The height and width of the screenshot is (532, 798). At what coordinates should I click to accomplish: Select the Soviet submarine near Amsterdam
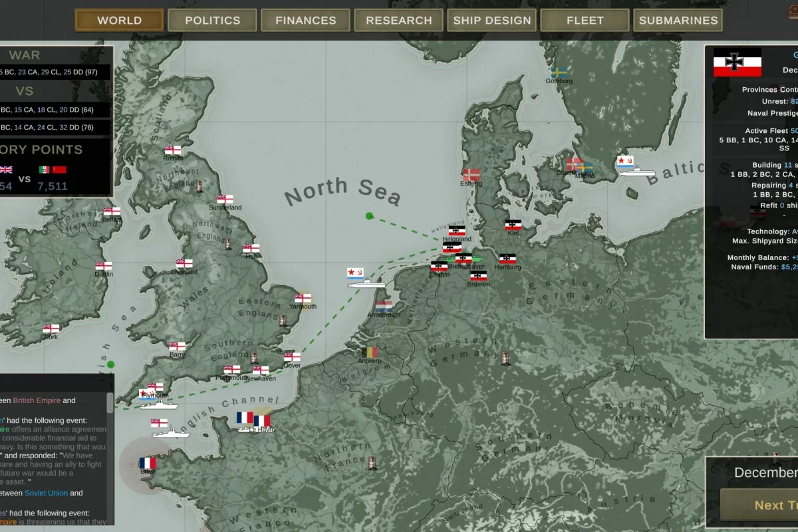click(x=366, y=284)
